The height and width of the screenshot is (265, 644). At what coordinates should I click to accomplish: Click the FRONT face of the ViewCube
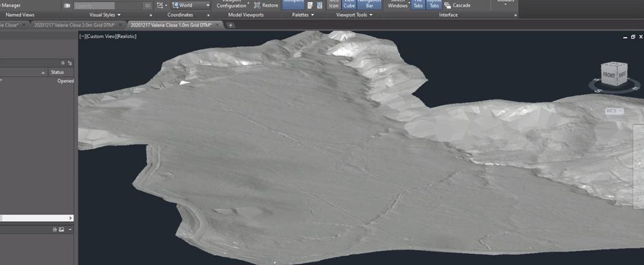pyautogui.click(x=608, y=75)
